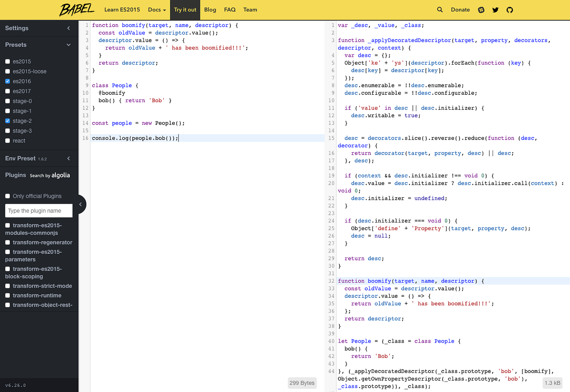Click the Open Collective icon
The height and width of the screenshot is (392, 570).
click(481, 9)
